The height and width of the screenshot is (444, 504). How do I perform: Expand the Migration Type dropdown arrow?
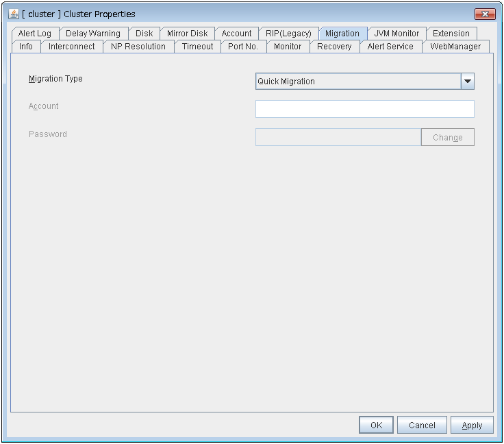[468, 82]
